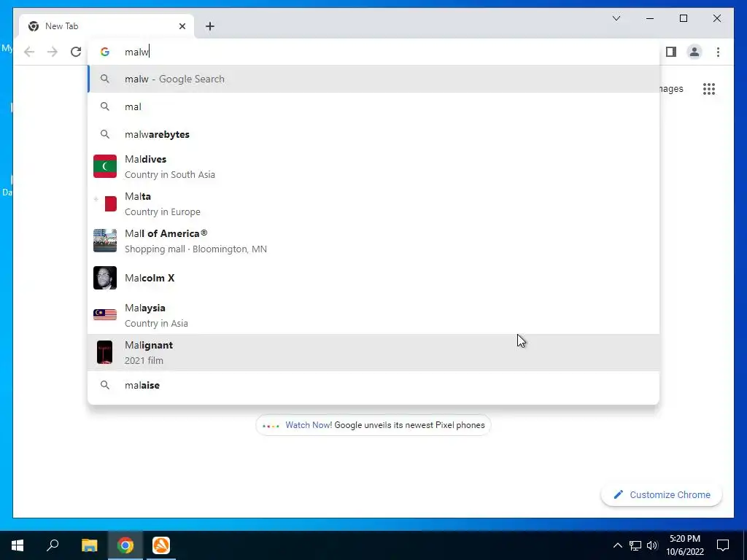This screenshot has width=747, height=560.
Task: Click the Avast orange taskbar icon
Action: (161, 545)
